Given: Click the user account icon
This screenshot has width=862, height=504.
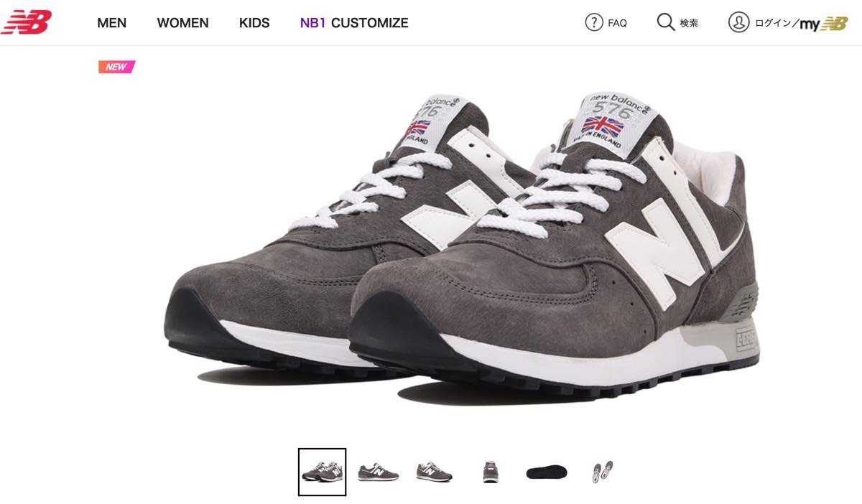Looking at the screenshot, I should tap(738, 23).
